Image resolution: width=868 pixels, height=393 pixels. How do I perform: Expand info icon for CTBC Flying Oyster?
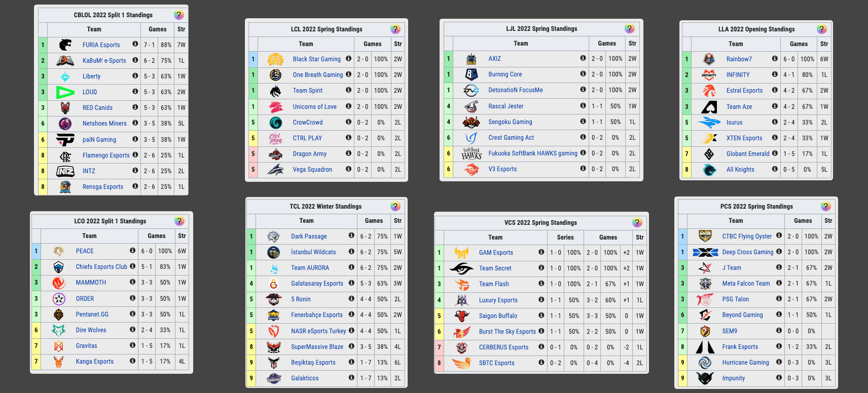(779, 235)
